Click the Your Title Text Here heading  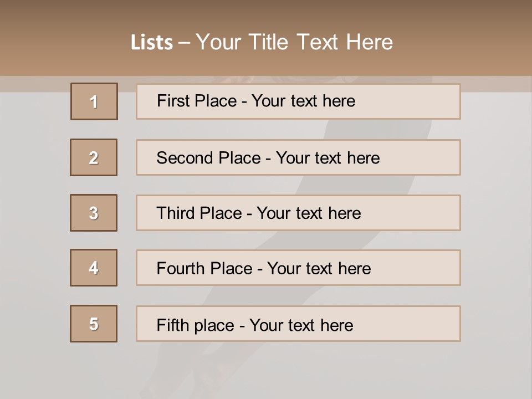coord(294,42)
